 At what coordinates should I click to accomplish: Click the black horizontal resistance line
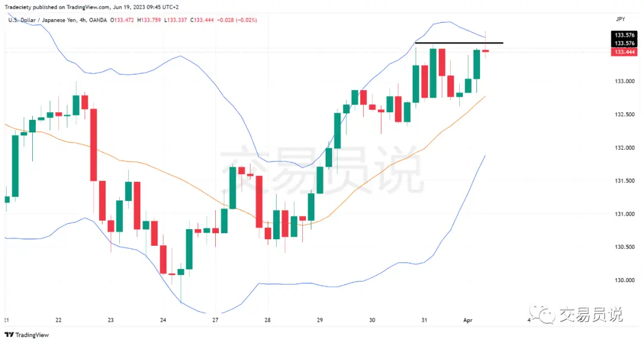[x=459, y=43]
